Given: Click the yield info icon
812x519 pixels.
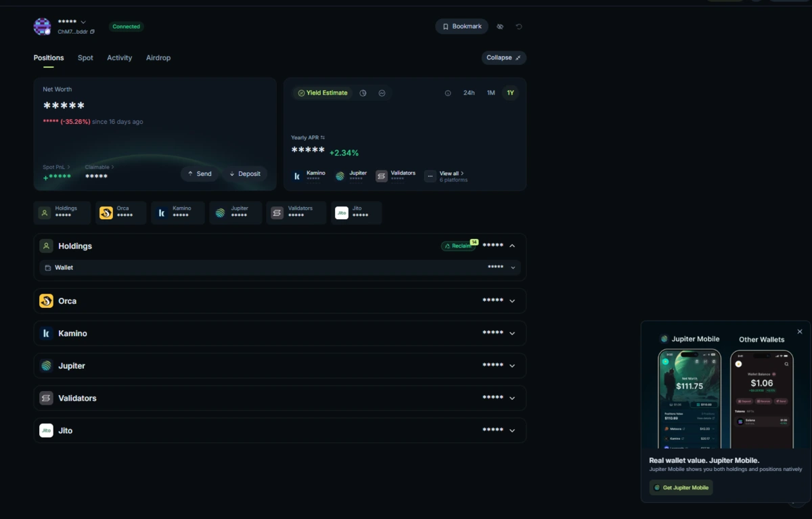Looking at the screenshot, I should point(448,93).
